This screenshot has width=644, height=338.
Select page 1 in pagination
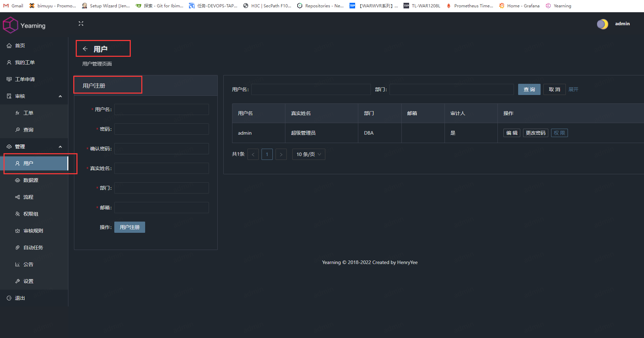[x=267, y=154]
